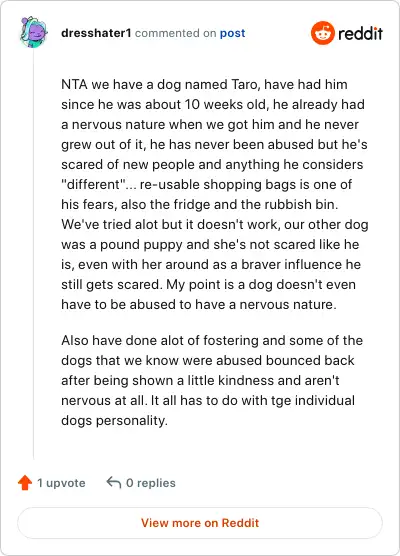Click the first paragraph starting with NTA
Screen dimensions: 400x556
click(x=215, y=194)
